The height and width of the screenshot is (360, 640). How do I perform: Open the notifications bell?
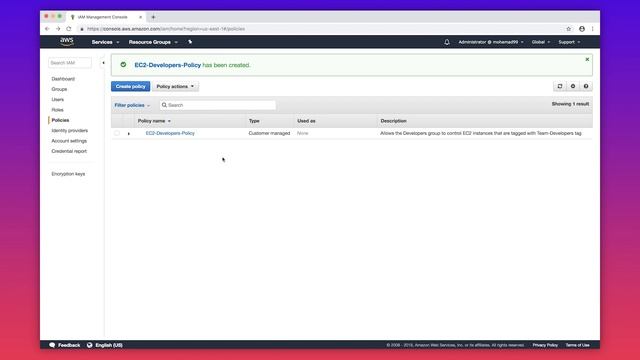pyautogui.click(x=447, y=42)
